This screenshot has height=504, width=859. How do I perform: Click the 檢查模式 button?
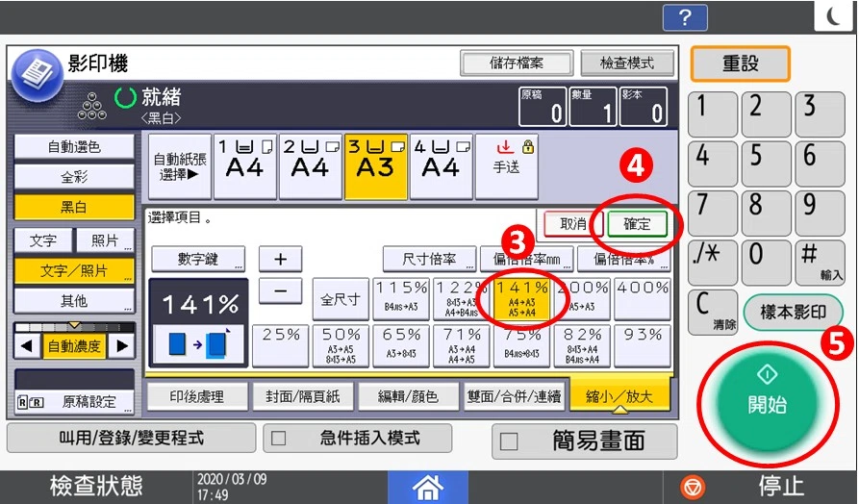pos(627,63)
